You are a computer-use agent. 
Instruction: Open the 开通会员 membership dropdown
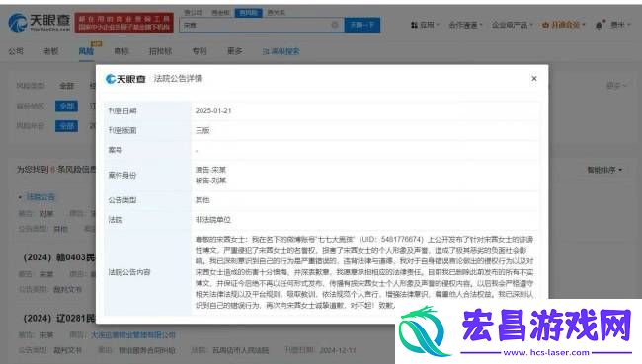coord(563,25)
